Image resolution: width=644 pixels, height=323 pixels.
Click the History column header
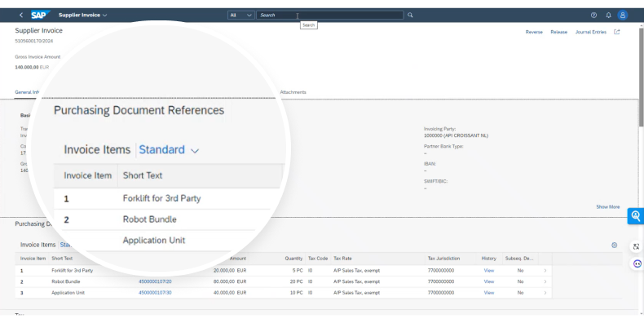489,259
